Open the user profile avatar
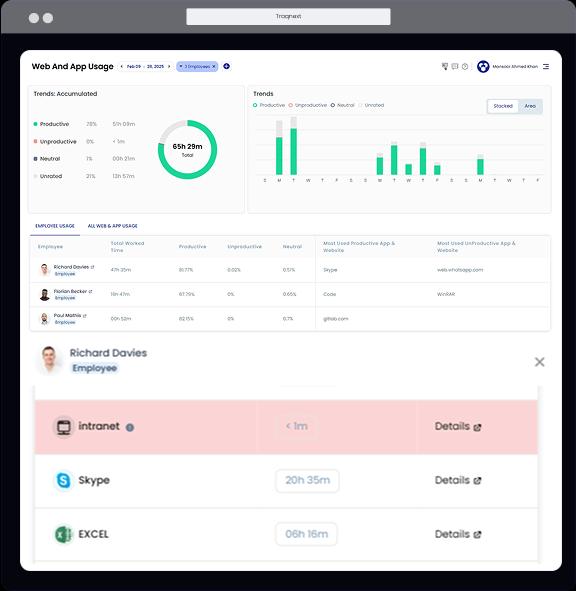576x591 pixels. (x=483, y=66)
